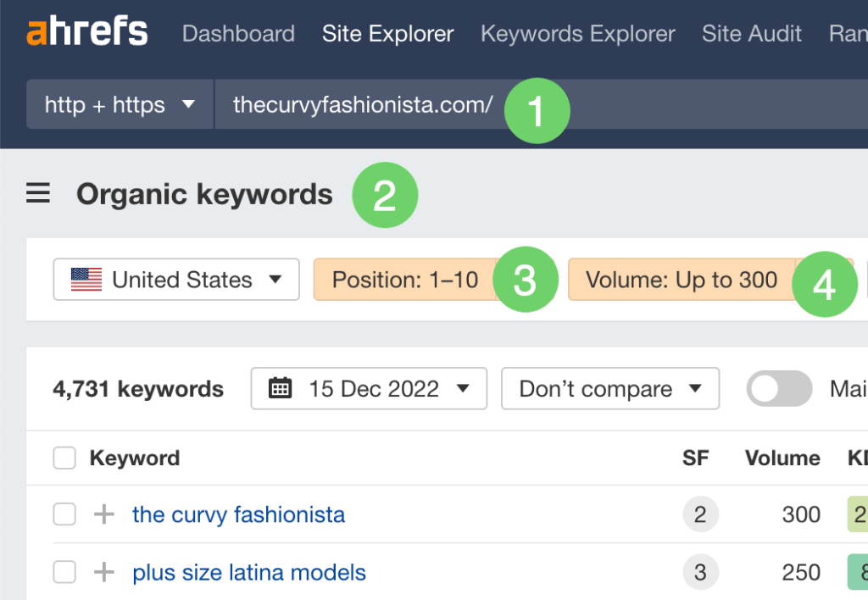Image resolution: width=868 pixels, height=600 pixels.
Task: Switch to Keywords Explorer
Action: pyautogui.click(x=577, y=34)
